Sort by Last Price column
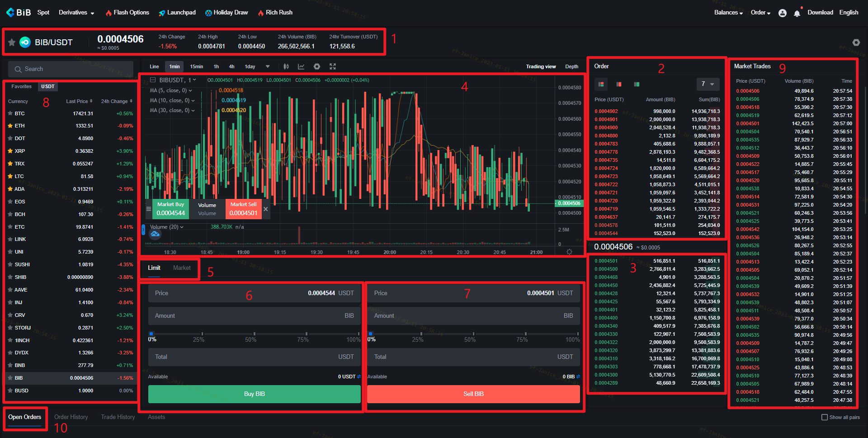The height and width of the screenshot is (438, 868). (x=79, y=101)
